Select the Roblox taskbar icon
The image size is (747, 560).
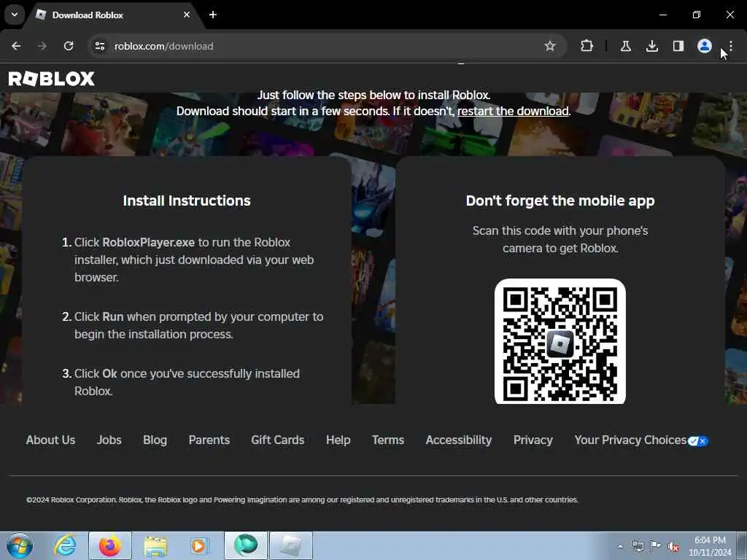tap(291, 545)
